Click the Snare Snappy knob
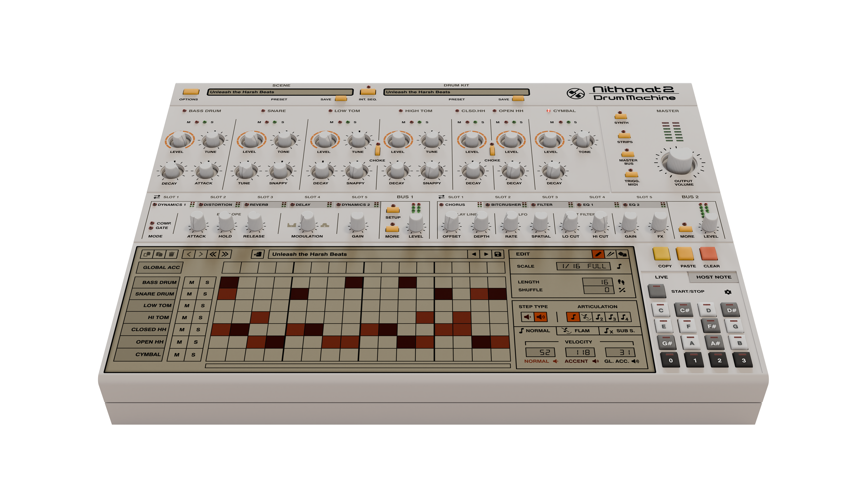The width and height of the screenshot is (868, 495). [x=280, y=170]
